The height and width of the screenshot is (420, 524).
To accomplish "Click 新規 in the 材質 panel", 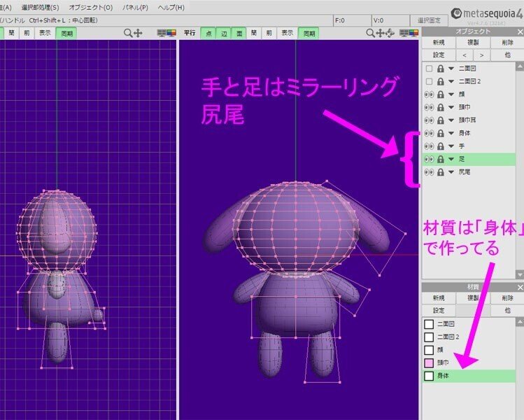I will 439,298.
